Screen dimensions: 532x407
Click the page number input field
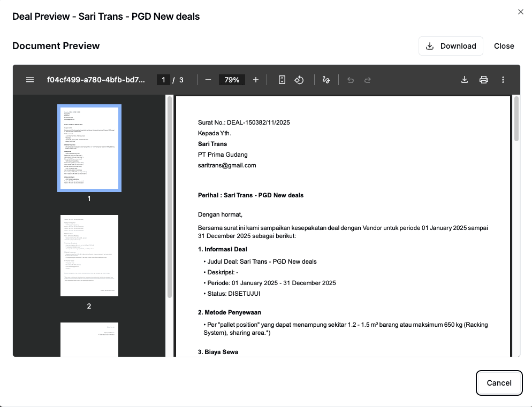pyautogui.click(x=163, y=79)
